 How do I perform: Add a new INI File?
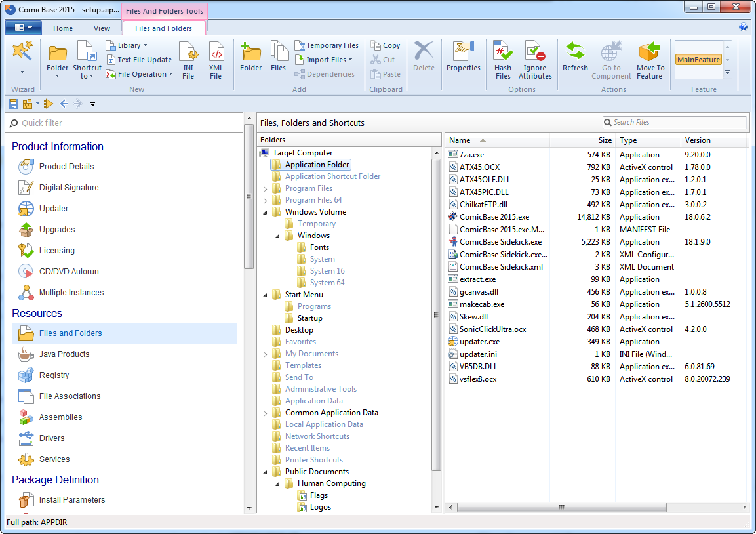click(x=188, y=60)
